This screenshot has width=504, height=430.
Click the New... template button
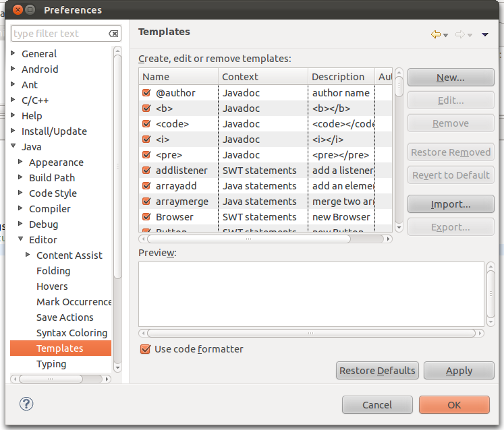[450, 78]
